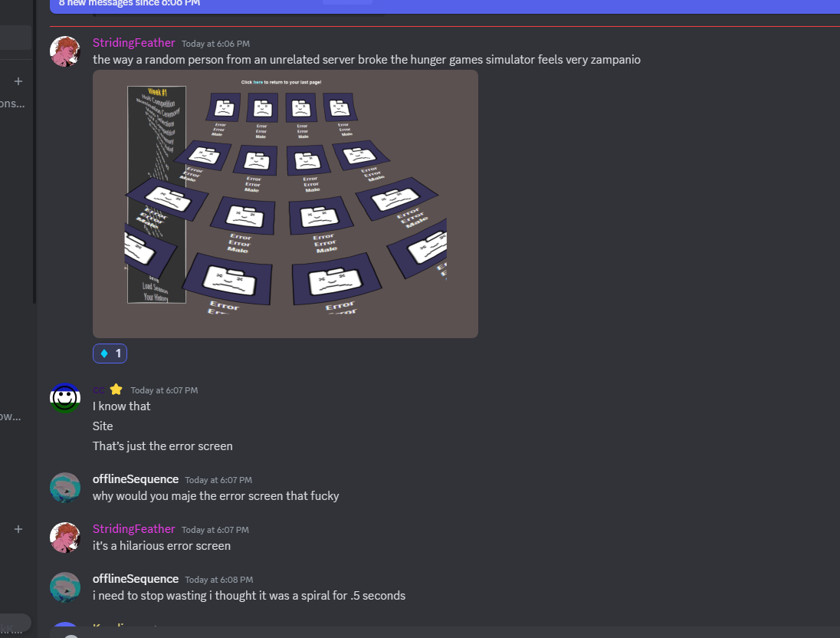This screenshot has height=638, width=840.
Task: Click the truncated sidebar item ending in "ons..."
Action: 12,104
